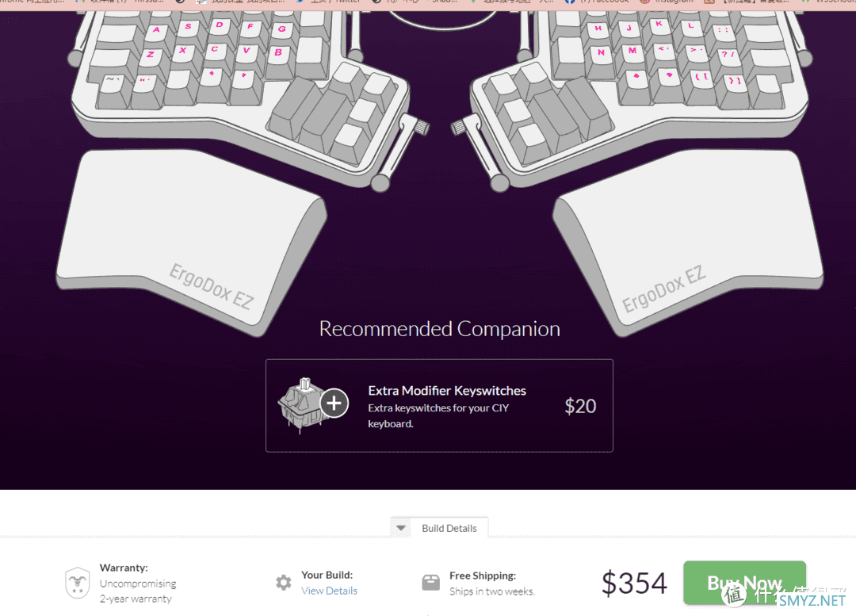Click the pink N keycap on right half
Image resolution: width=856 pixels, height=616 pixels.
(601, 53)
